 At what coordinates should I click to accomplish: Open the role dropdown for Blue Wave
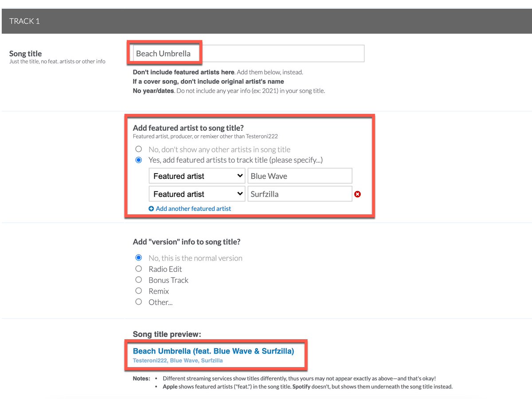(197, 176)
